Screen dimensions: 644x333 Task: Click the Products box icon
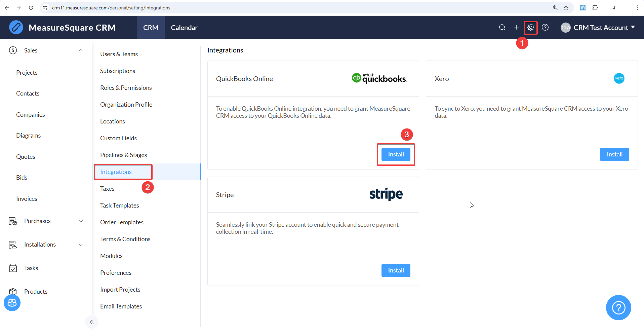[13, 291]
